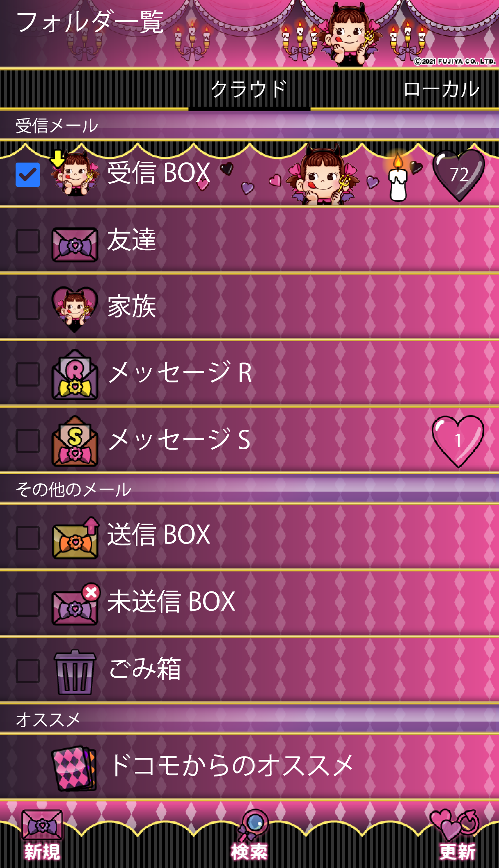Tap the 72 unread heart badge
499x868 pixels.
pos(459,175)
